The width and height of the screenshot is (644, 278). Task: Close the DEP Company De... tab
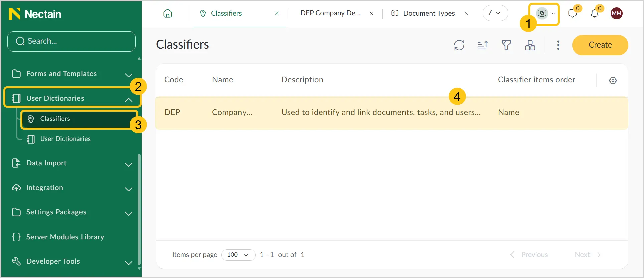[371, 13]
